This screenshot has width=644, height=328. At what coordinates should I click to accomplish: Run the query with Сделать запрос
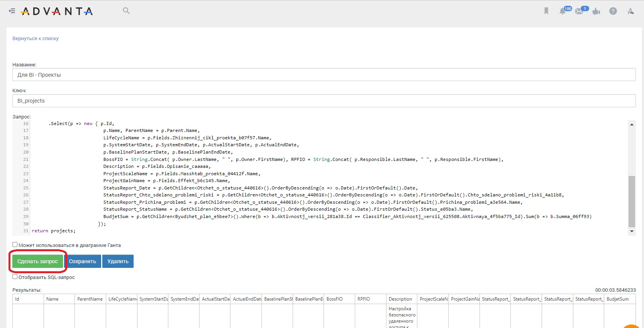click(37, 261)
